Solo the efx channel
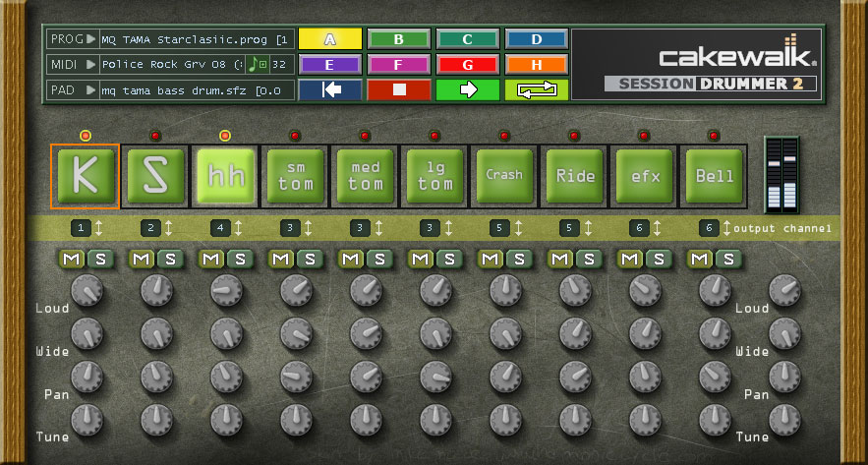Image resolution: width=868 pixels, height=465 pixels. 659,259
